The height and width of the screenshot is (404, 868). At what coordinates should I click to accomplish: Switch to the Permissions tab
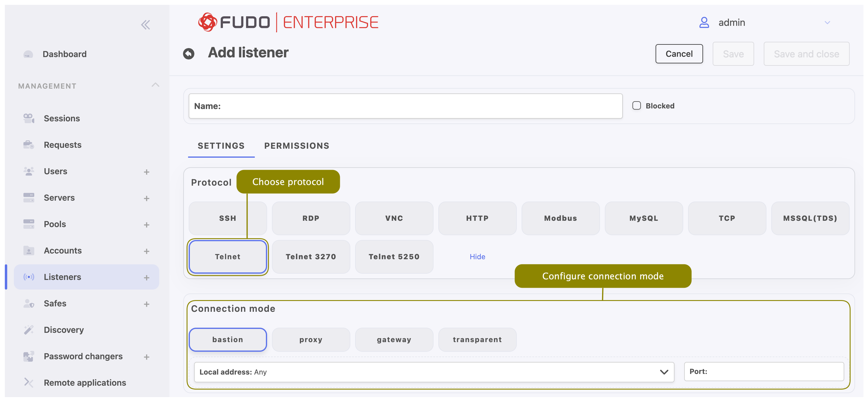click(x=296, y=146)
